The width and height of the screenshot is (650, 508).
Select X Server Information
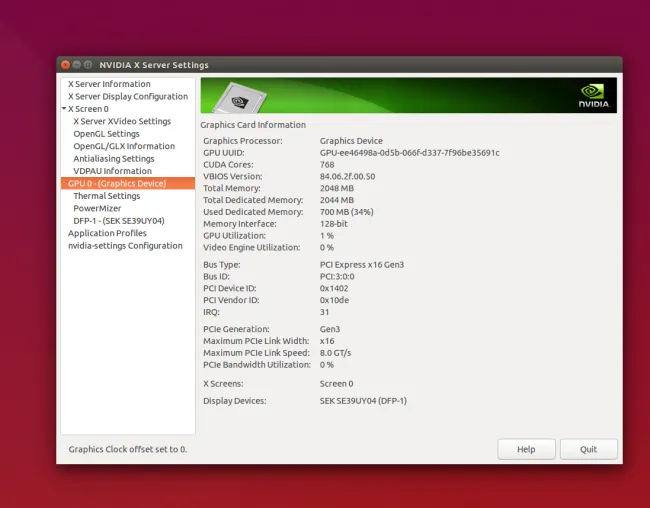pyautogui.click(x=109, y=84)
